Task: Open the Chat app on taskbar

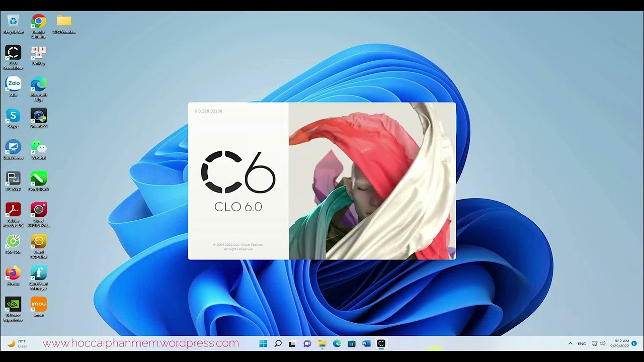Action: click(x=307, y=343)
